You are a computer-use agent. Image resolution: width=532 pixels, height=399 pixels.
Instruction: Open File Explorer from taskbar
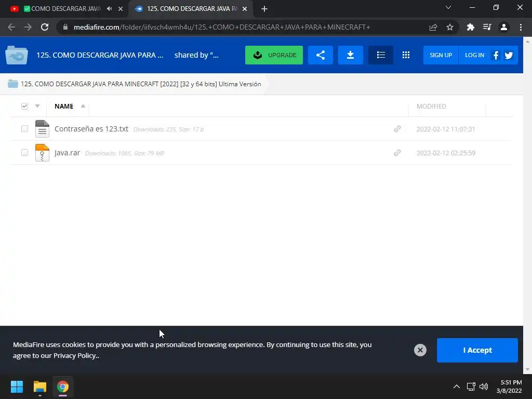39,387
